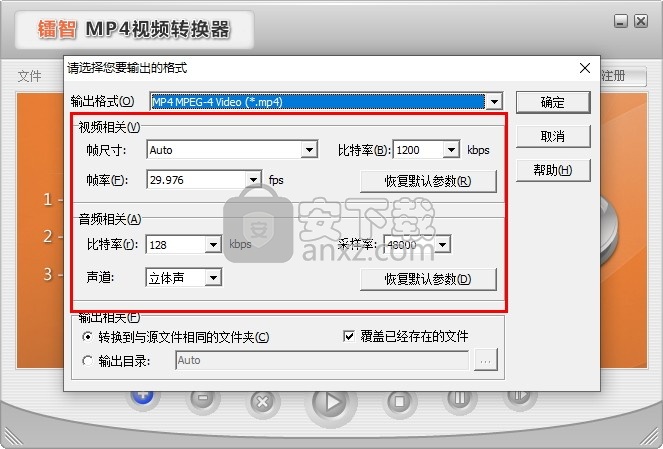Click the output directory Auto text field
663x449 pixels.
point(322,360)
